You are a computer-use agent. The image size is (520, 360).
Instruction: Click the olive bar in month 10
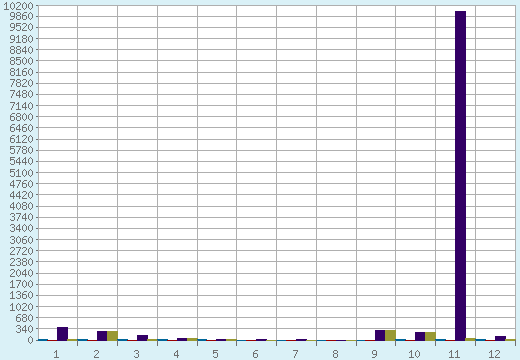pyautogui.click(x=430, y=336)
